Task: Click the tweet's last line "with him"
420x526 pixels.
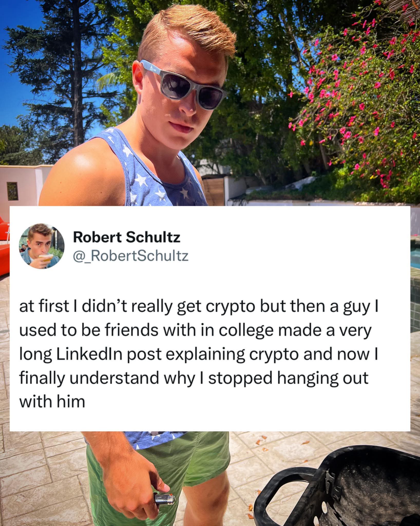Action: pyautogui.click(x=52, y=401)
